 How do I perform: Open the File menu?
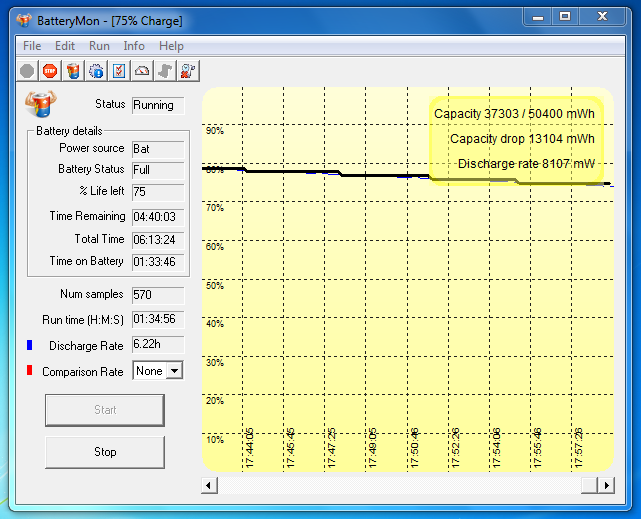32,46
